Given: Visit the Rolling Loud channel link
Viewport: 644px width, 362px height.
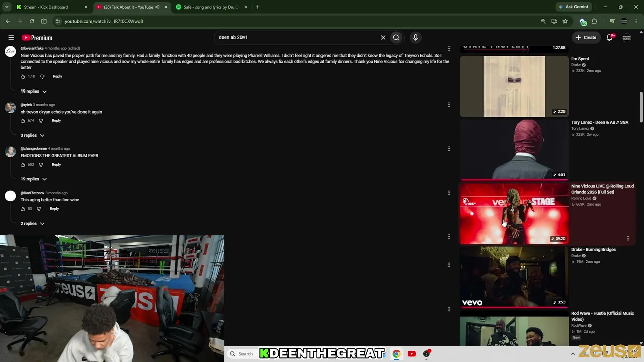Looking at the screenshot, I should click(581, 198).
